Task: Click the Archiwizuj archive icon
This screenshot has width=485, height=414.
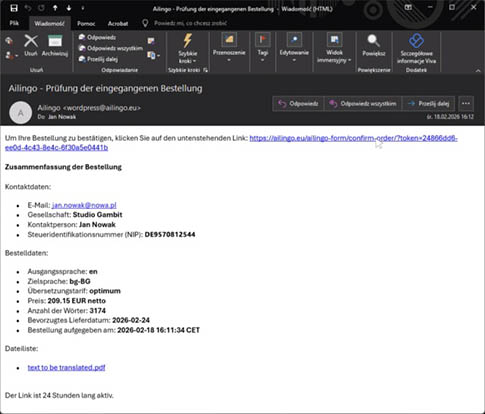Action: point(55,41)
